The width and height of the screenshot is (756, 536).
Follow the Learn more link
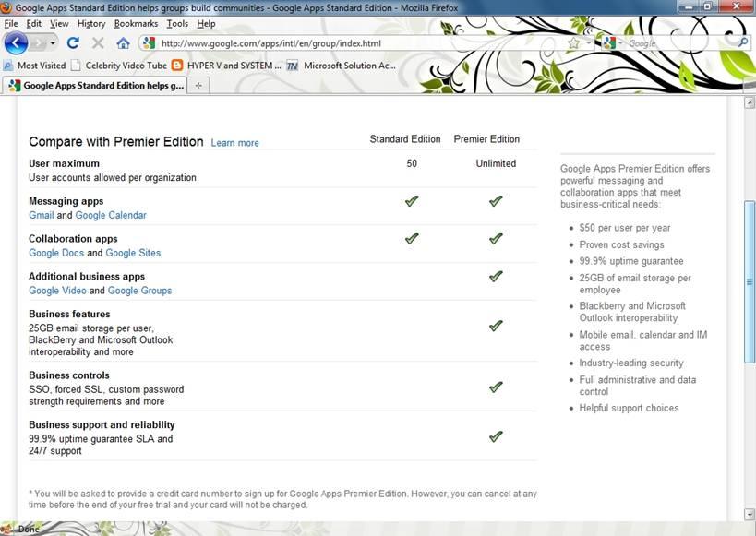click(234, 143)
